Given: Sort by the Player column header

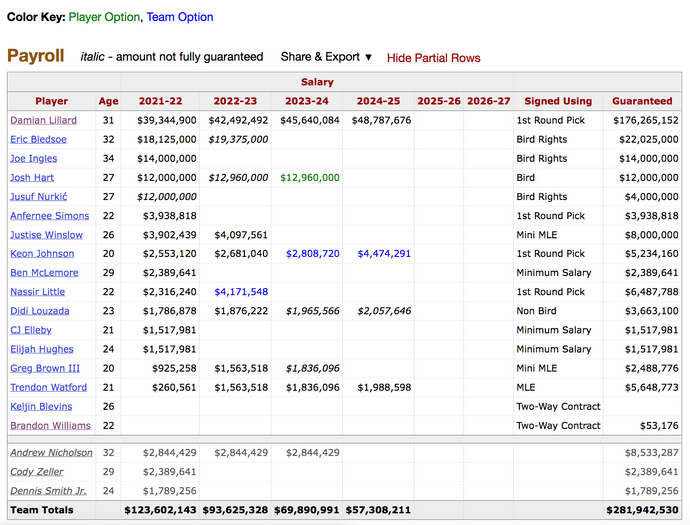Looking at the screenshot, I should tap(51, 101).
